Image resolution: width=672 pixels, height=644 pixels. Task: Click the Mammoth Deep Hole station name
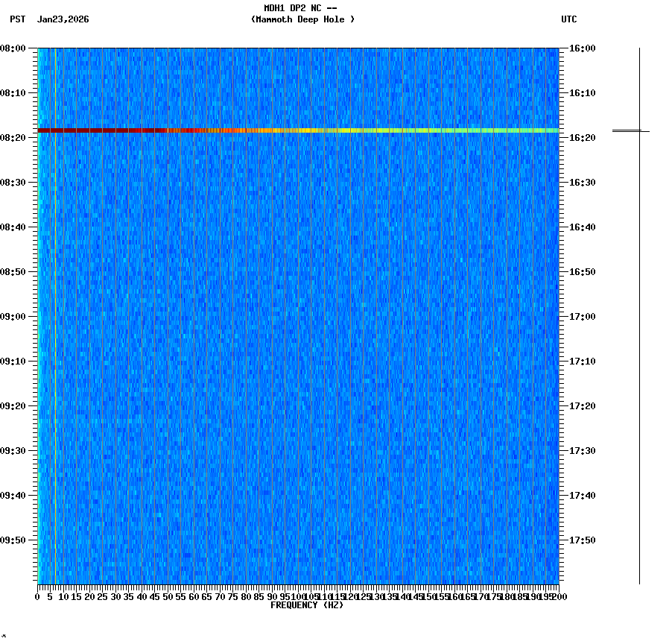pyautogui.click(x=302, y=20)
